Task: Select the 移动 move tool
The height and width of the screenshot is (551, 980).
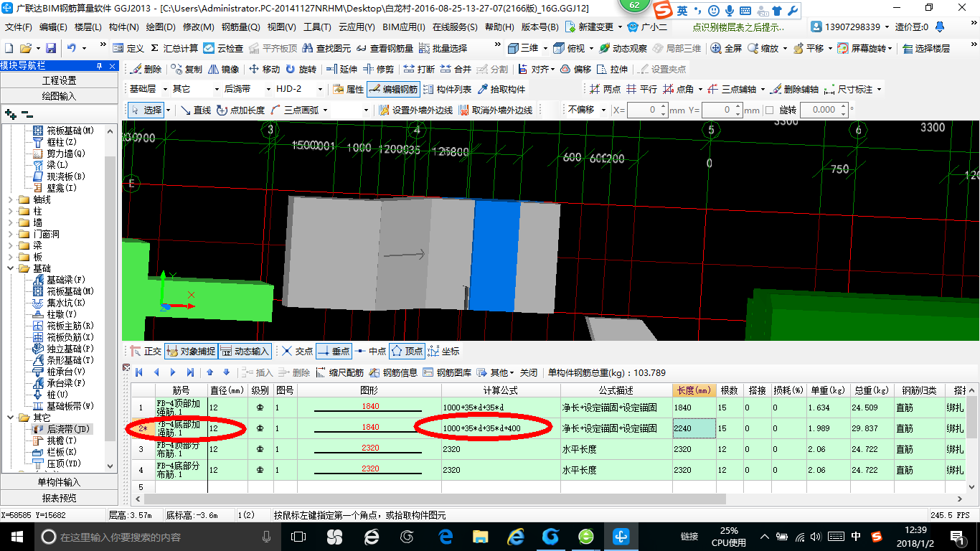Action: pos(264,69)
